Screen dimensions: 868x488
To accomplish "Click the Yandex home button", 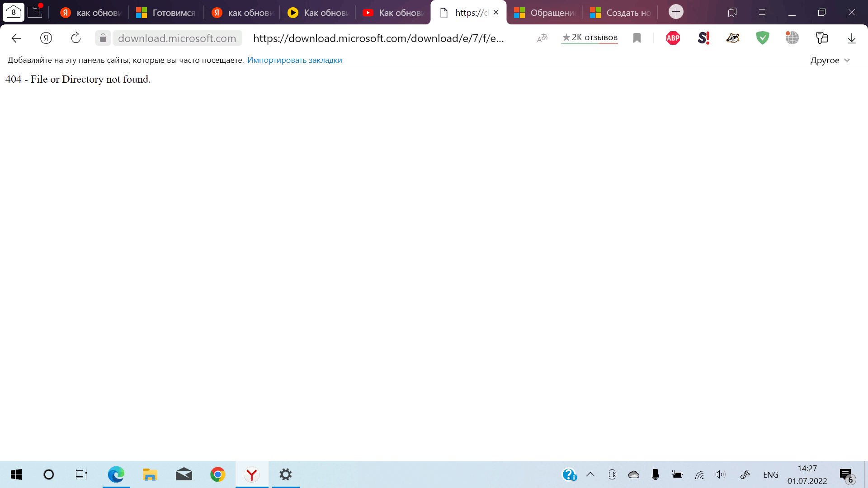I will coord(46,38).
